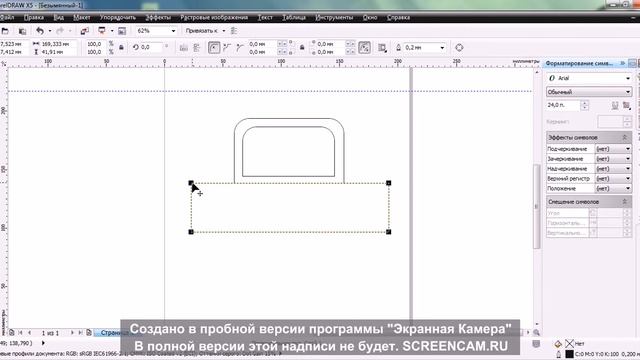Click the Options icon beside Snap to
The height and width of the screenshot is (360, 640).
(x=234, y=31)
